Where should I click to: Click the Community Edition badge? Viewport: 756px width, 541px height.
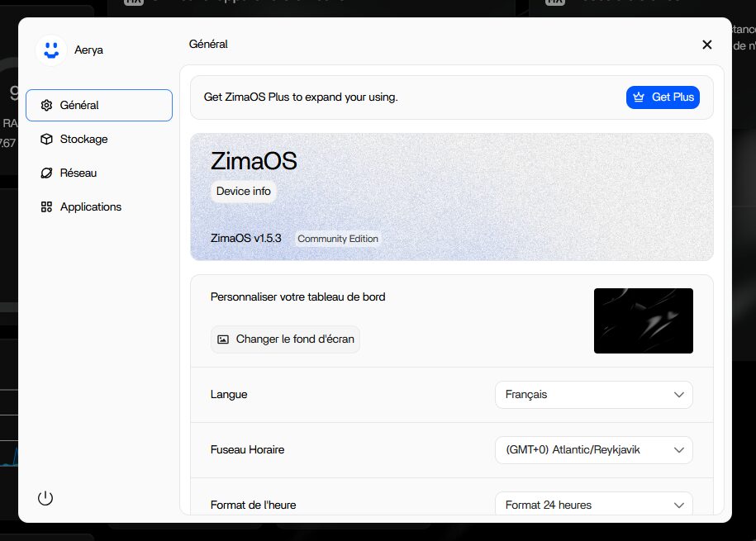[x=338, y=238]
